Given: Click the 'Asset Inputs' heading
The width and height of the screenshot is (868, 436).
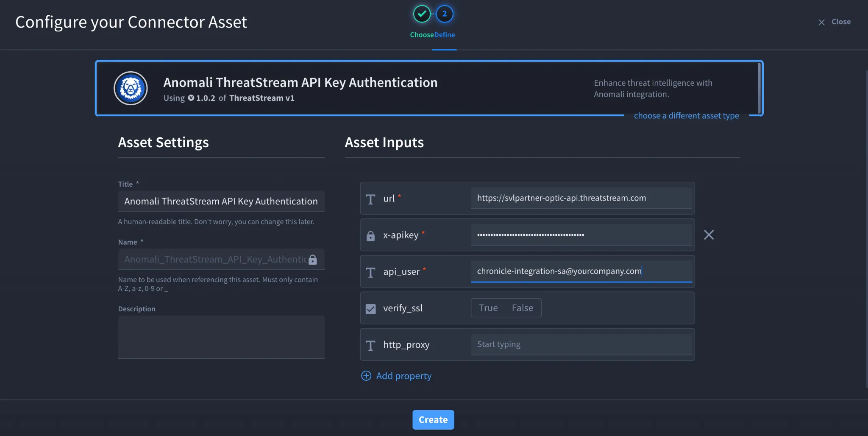Looking at the screenshot, I should [384, 143].
